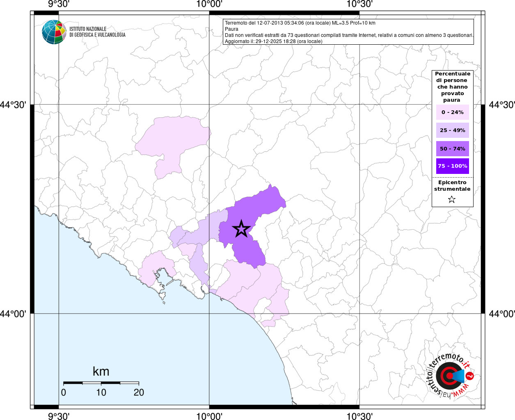515x420 pixels.
Task: Click the 'km' scale bar label
Action: (101, 371)
